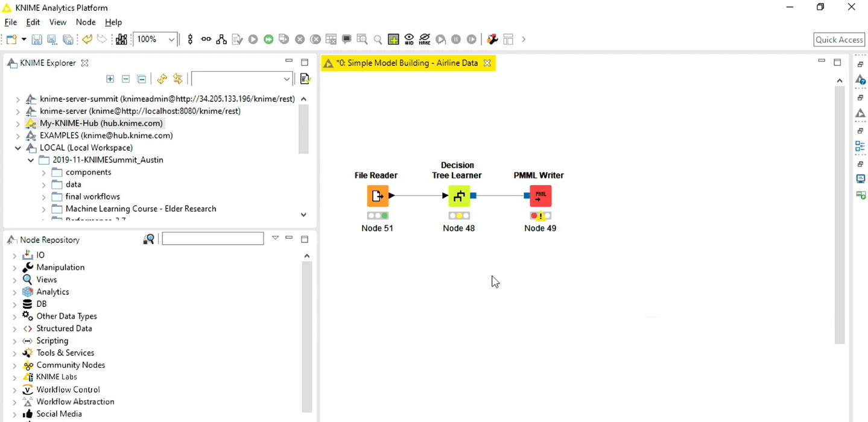Screen dimensions: 868x422
Task: Click the Save icon in toolbar
Action: click(37, 39)
